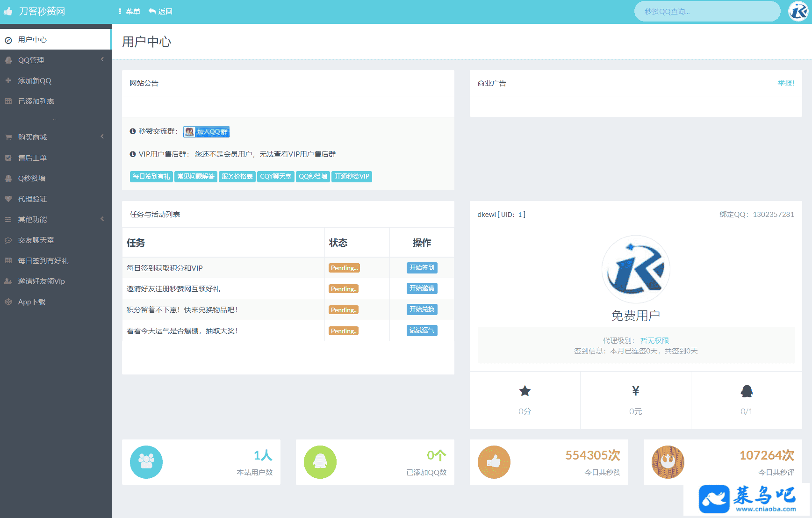Open the 菜单 toggle in header
This screenshot has width=812, height=518.
tap(129, 11)
